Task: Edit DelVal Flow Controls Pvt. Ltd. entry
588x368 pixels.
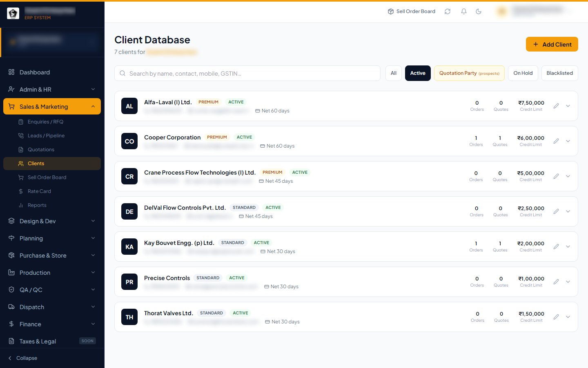Action: coord(556,211)
